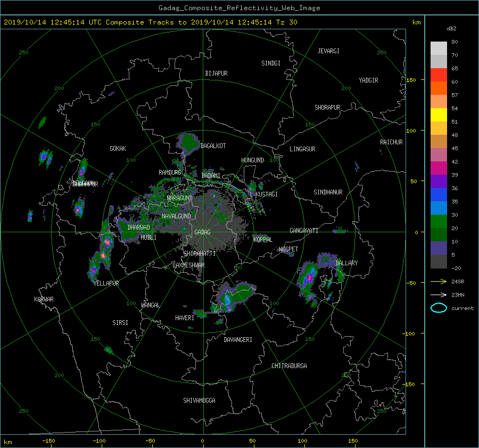Click the GADAG radar center label
Image resolution: width=479 pixels, height=448 pixels.
202,232
